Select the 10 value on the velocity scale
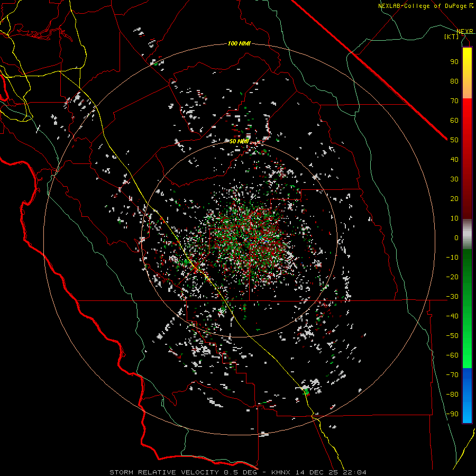The height and width of the screenshot is (476, 476). pos(454,218)
